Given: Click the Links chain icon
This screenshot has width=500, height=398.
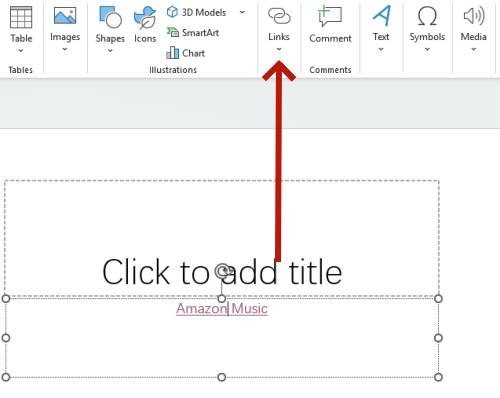Looking at the screenshot, I should pyautogui.click(x=279, y=16).
